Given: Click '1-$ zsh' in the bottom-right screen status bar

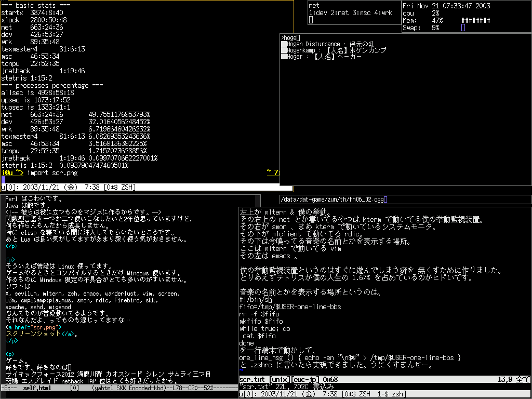Looking at the screenshot, I should point(391,394).
